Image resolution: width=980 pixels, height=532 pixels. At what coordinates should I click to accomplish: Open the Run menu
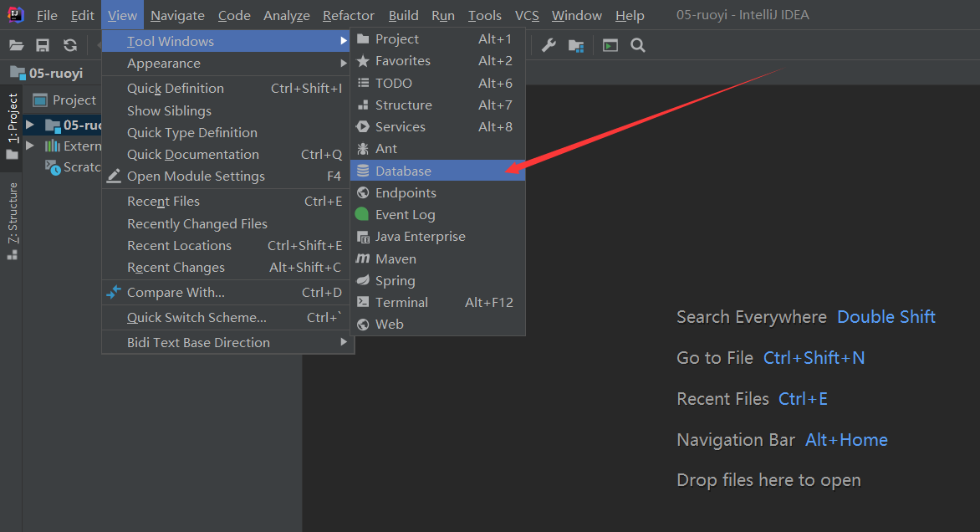point(443,15)
